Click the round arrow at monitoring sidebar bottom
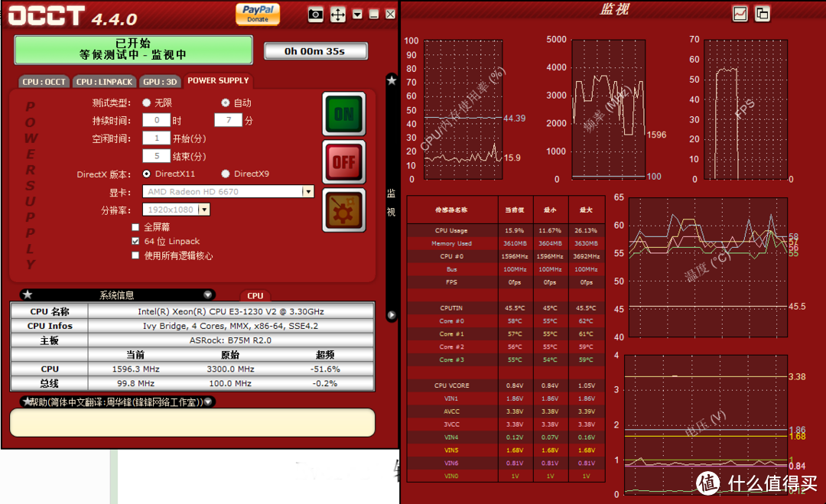 pos(392,315)
